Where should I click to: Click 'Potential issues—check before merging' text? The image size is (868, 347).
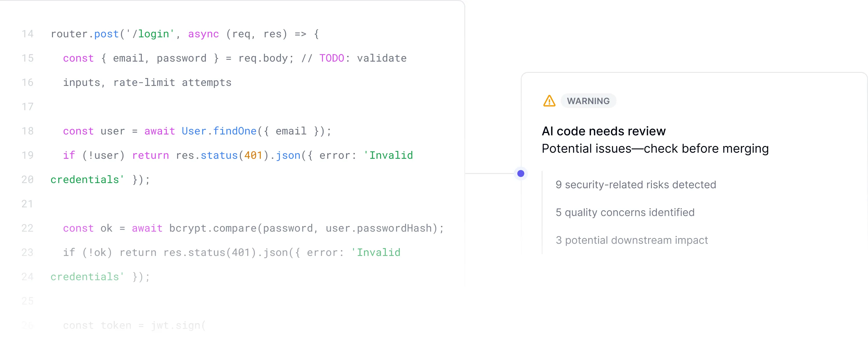[x=655, y=149]
